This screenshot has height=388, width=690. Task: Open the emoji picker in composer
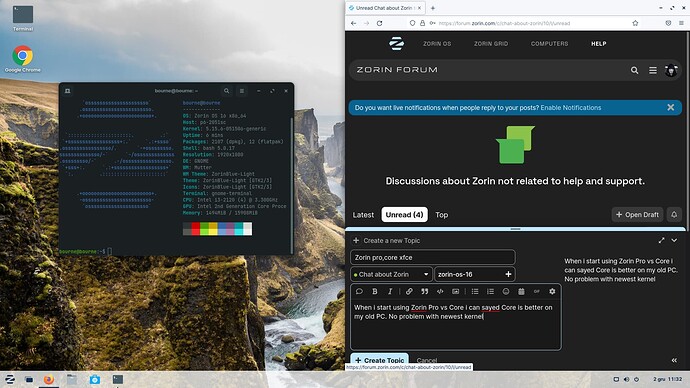pyautogui.click(x=506, y=291)
